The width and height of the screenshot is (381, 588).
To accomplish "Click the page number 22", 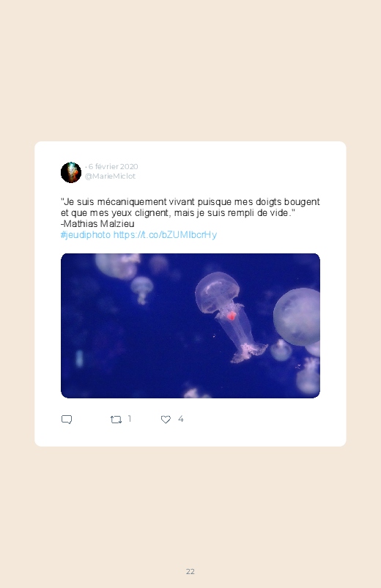I will coord(190,571).
